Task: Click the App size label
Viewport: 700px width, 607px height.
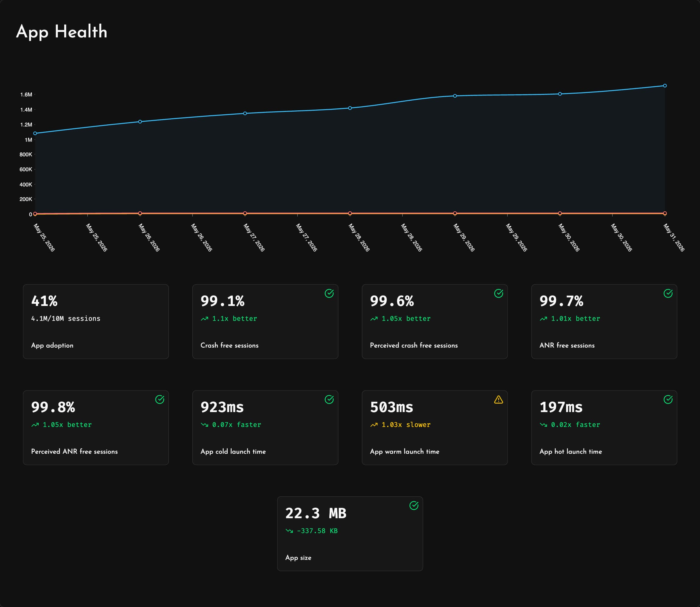Action: tap(298, 557)
